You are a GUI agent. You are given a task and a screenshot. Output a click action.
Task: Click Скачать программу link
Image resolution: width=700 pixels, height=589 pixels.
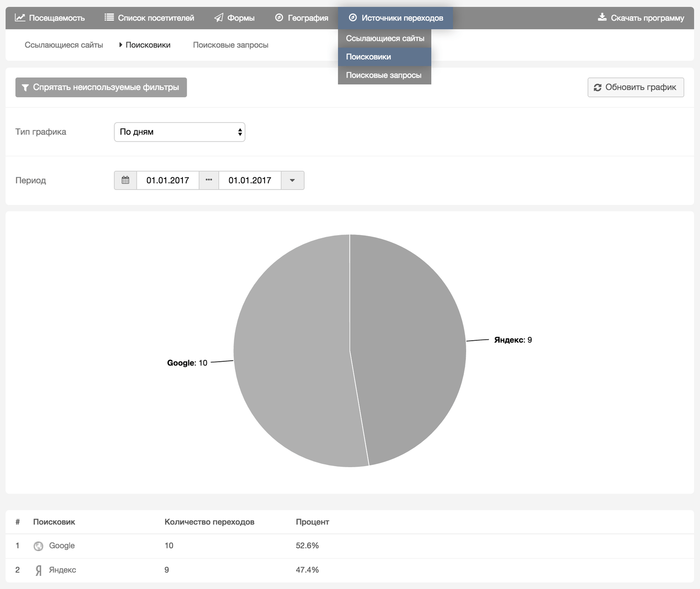tap(641, 18)
